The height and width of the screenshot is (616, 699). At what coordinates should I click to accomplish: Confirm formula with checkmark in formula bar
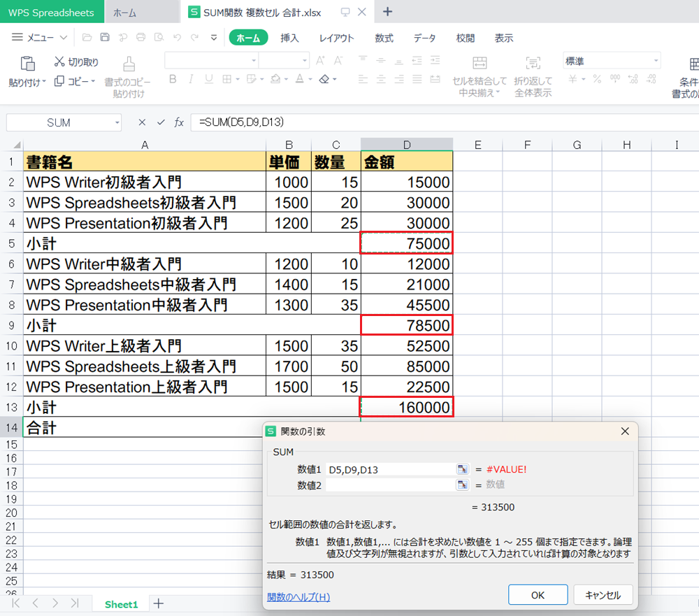[161, 122]
